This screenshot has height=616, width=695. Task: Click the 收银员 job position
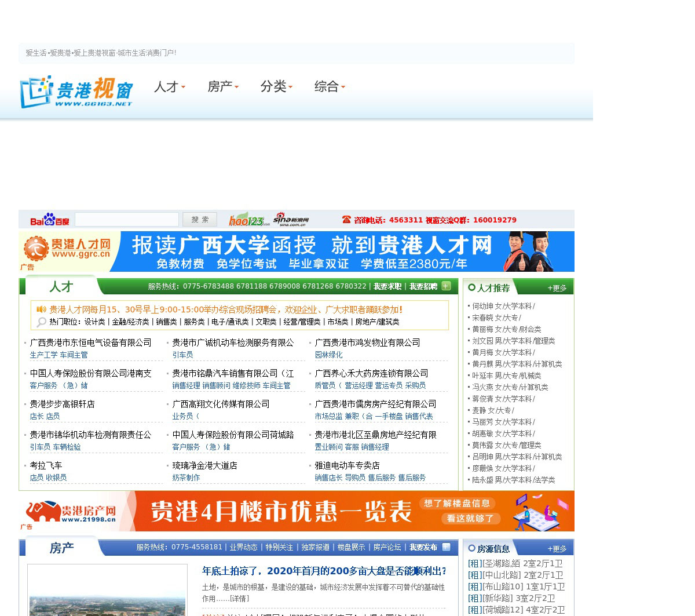tap(56, 478)
